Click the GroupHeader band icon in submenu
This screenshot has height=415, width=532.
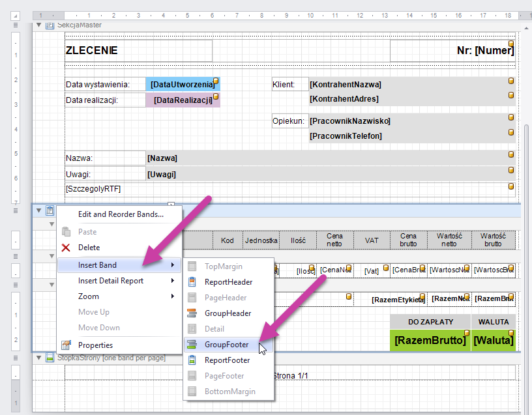click(x=192, y=313)
